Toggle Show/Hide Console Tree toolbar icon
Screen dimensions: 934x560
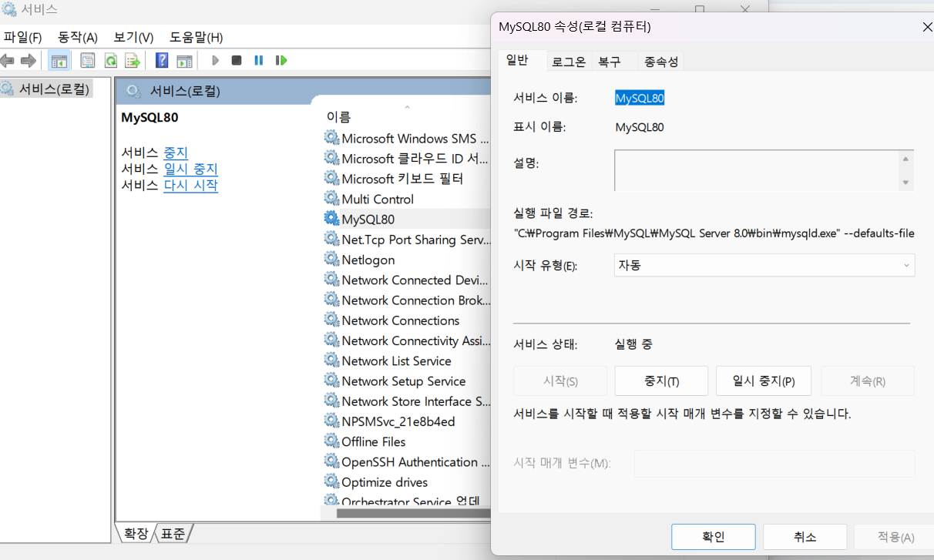point(59,60)
